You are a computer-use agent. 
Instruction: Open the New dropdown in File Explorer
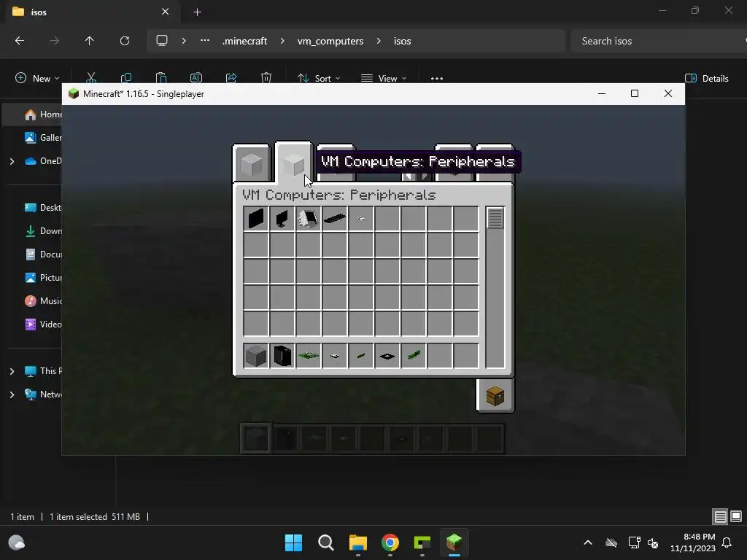[38, 78]
